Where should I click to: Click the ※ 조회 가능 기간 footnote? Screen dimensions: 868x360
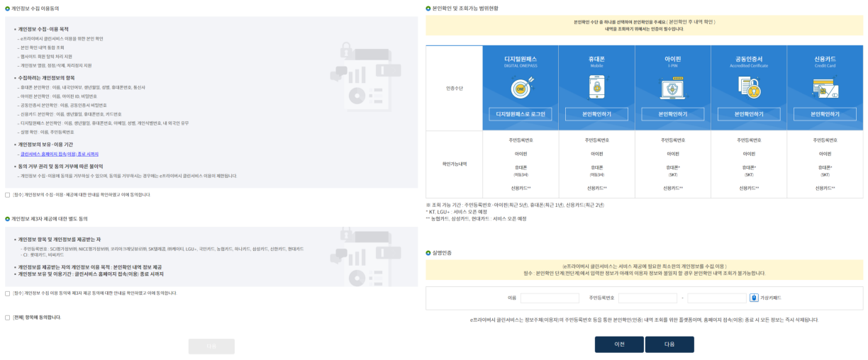point(515,205)
